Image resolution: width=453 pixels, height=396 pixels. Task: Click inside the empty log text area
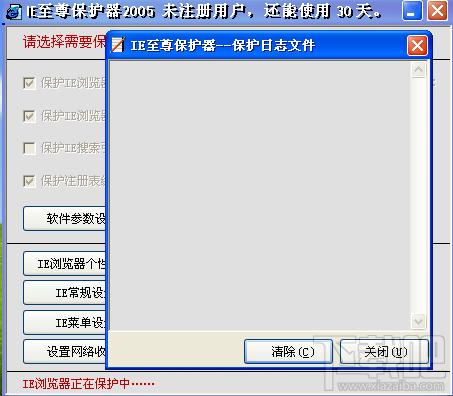tap(260, 196)
